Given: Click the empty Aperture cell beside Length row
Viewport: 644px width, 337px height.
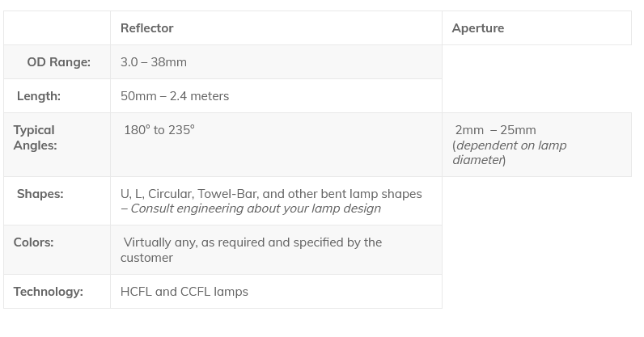Looking at the screenshot, I should point(536,96).
